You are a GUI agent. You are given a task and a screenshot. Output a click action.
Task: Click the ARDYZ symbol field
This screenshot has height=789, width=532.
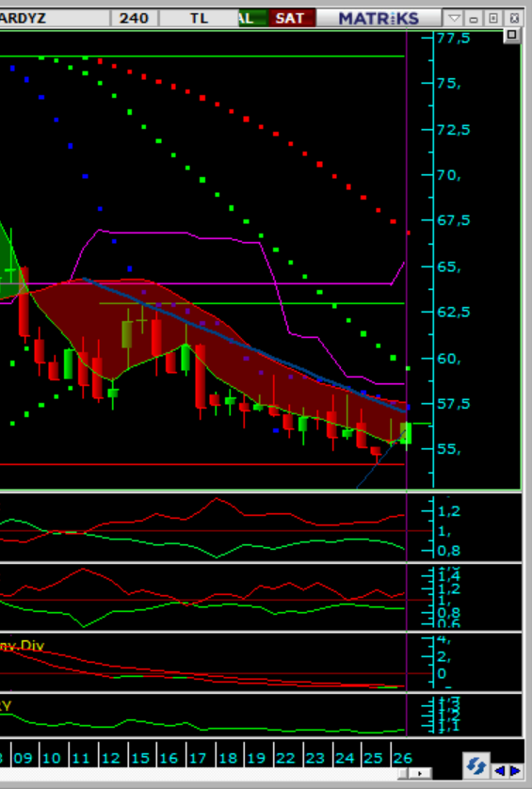[x=54, y=19]
